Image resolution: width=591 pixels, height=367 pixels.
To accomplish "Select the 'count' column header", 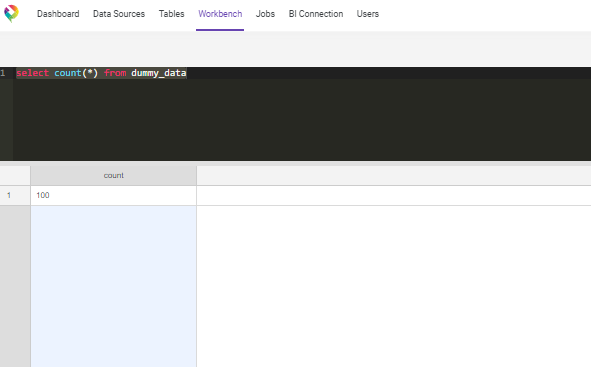I will pyautogui.click(x=113, y=176).
